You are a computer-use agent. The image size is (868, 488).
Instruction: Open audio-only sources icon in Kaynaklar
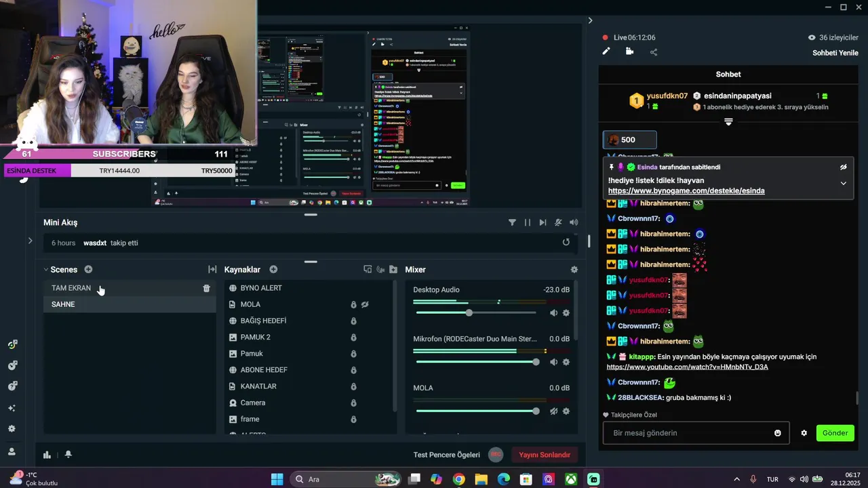pyautogui.click(x=380, y=269)
